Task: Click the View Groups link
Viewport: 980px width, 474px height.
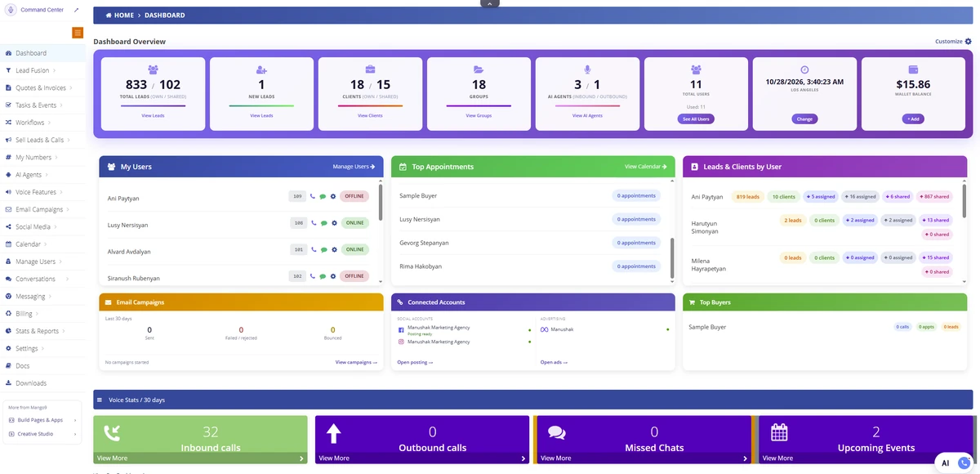Action: point(479,116)
